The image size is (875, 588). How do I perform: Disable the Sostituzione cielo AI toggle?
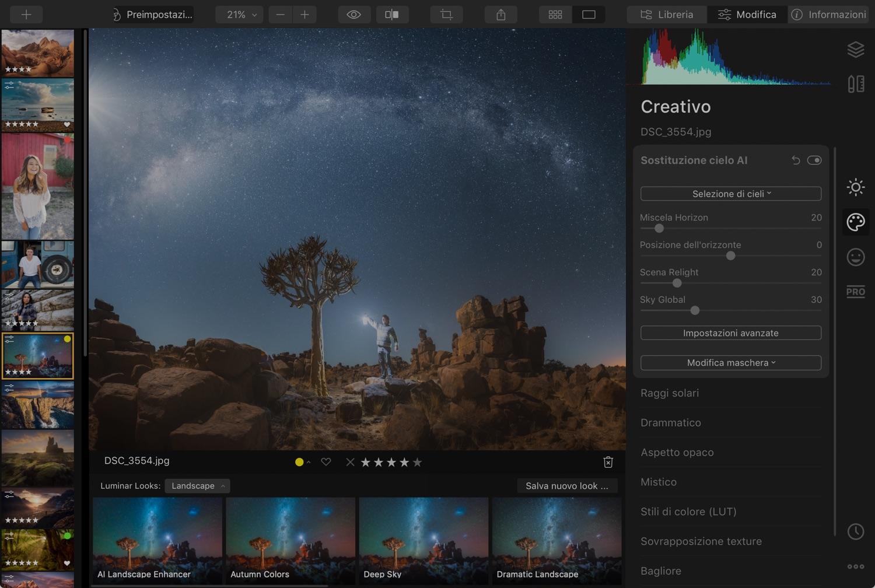[814, 160]
